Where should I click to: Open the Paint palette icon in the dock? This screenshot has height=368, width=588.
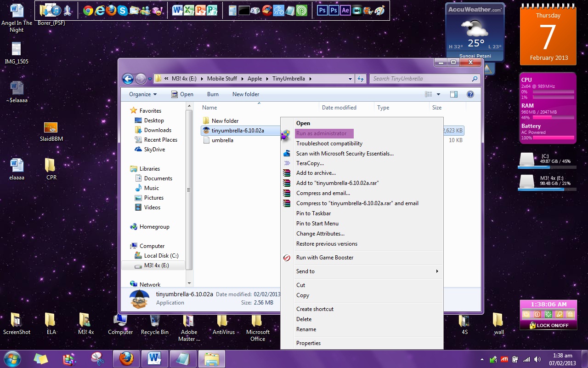tap(379, 10)
